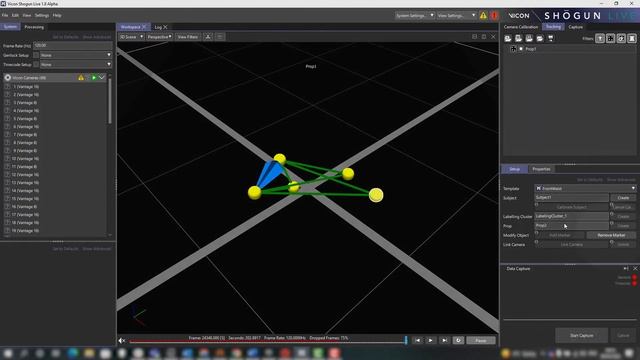Image resolution: width=640 pixels, height=360 pixels.
Task: Toggle checkbox for camera 2 (Vantage 16)
Action: (x=7, y=95)
